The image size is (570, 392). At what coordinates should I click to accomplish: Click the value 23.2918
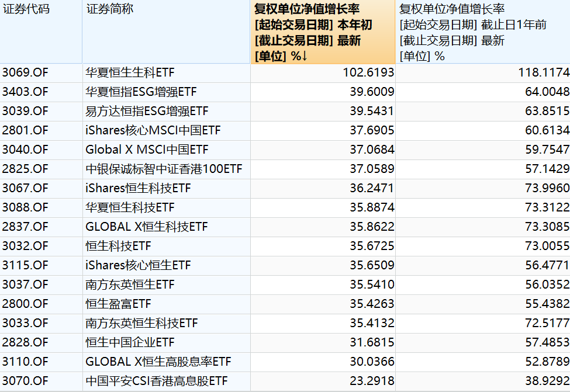[372, 381]
